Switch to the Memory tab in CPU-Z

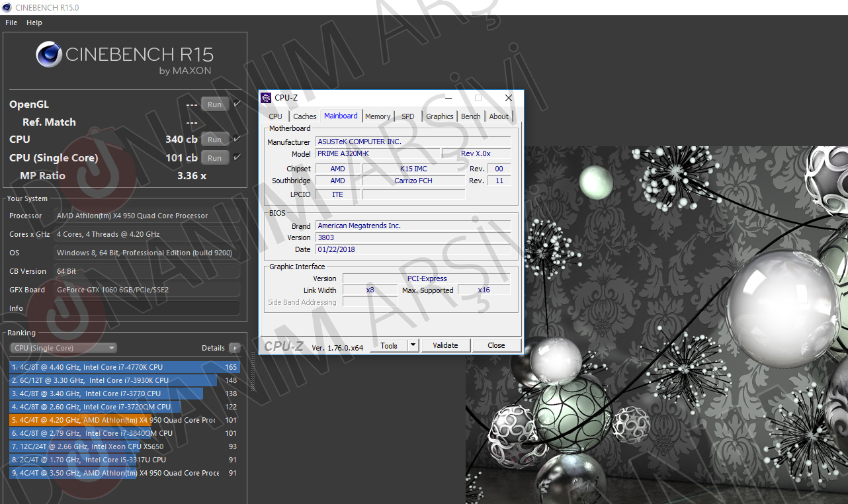pos(378,116)
